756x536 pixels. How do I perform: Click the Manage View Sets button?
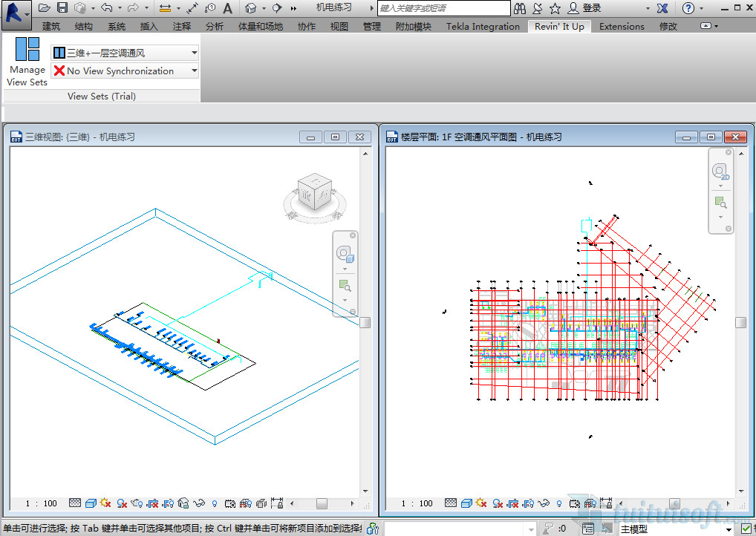click(x=27, y=62)
